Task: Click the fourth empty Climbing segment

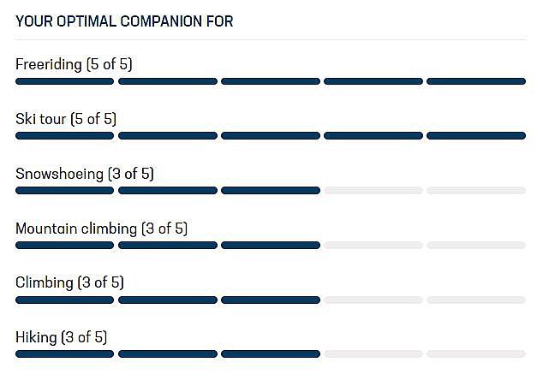Action: coord(373,300)
